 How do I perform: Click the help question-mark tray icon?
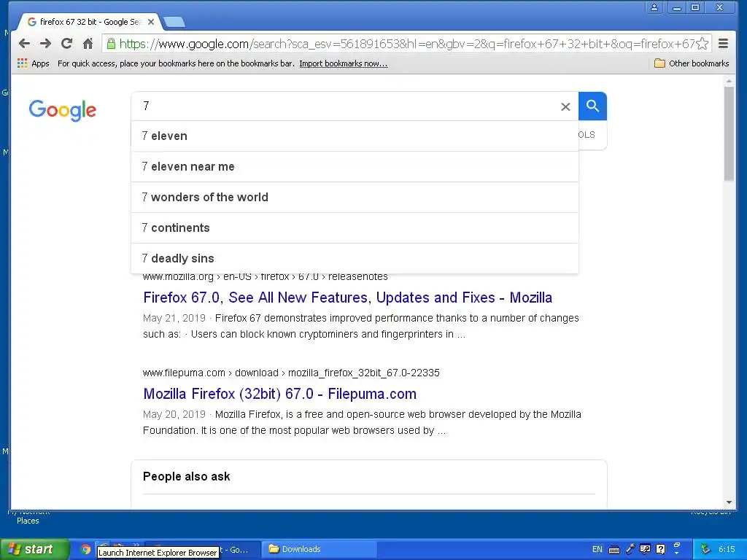(x=660, y=549)
